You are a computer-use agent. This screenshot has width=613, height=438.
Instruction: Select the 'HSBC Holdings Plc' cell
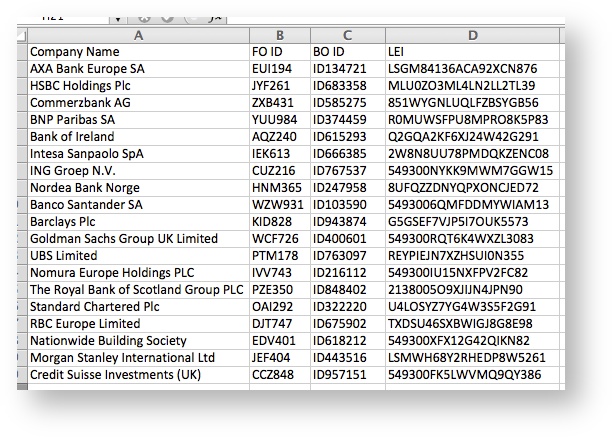(x=138, y=86)
